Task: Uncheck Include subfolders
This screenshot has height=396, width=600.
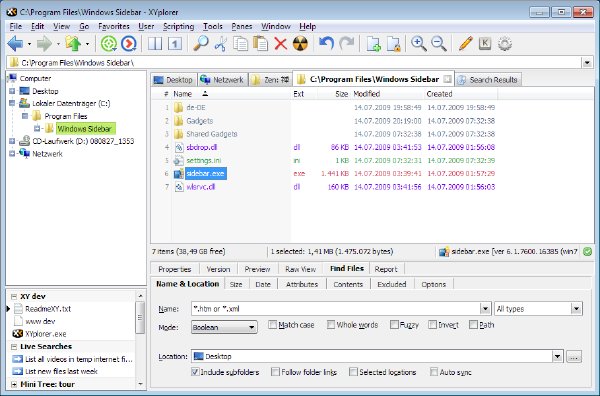Action: 195,372
